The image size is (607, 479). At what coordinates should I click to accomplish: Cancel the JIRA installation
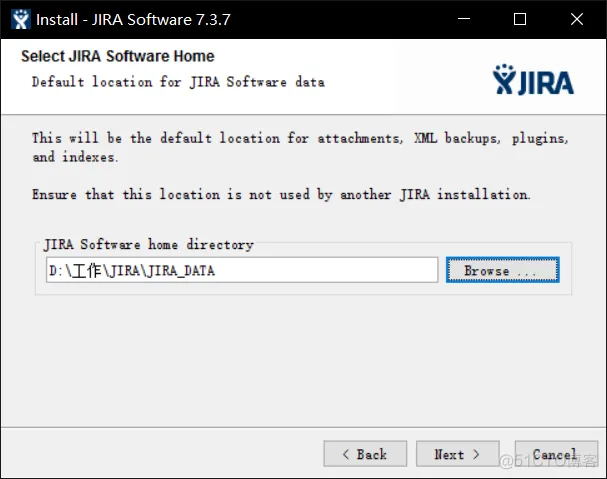[x=556, y=453]
